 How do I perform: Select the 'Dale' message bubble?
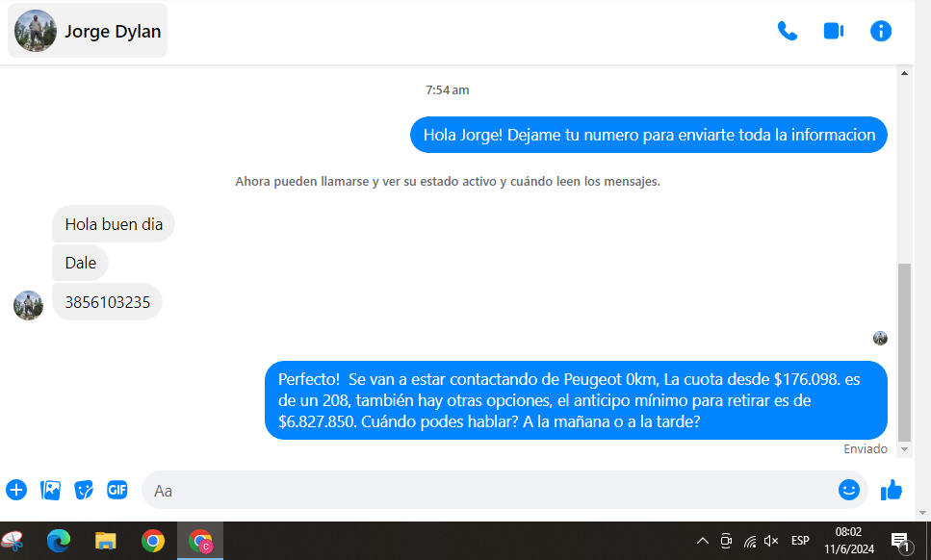(80, 263)
